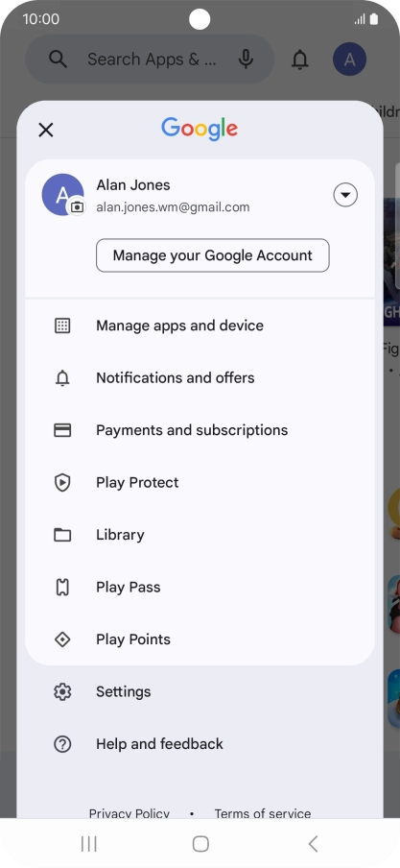Tap the Payments and subscriptions card icon

pyautogui.click(x=62, y=430)
